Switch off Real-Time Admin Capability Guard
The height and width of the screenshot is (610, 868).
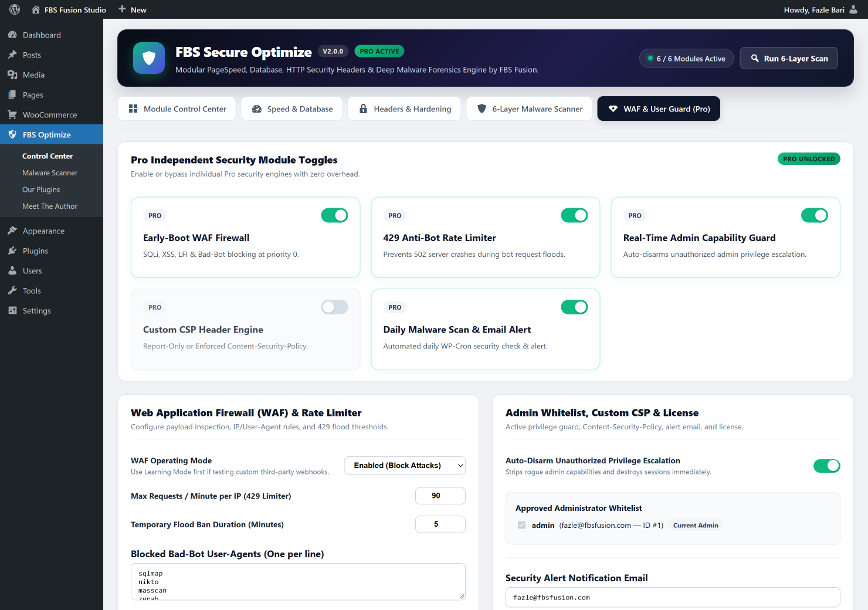click(x=815, y=215)
